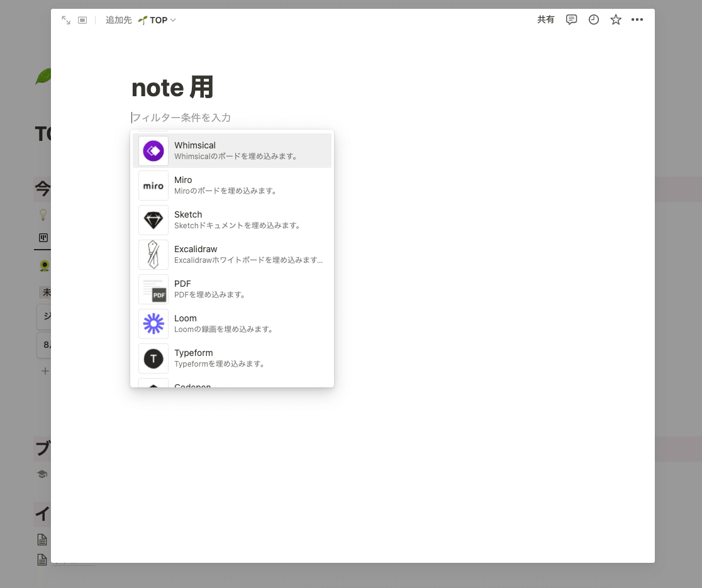Open the second document page icon in background
The image size is (702, 588).
click(42, 560)
